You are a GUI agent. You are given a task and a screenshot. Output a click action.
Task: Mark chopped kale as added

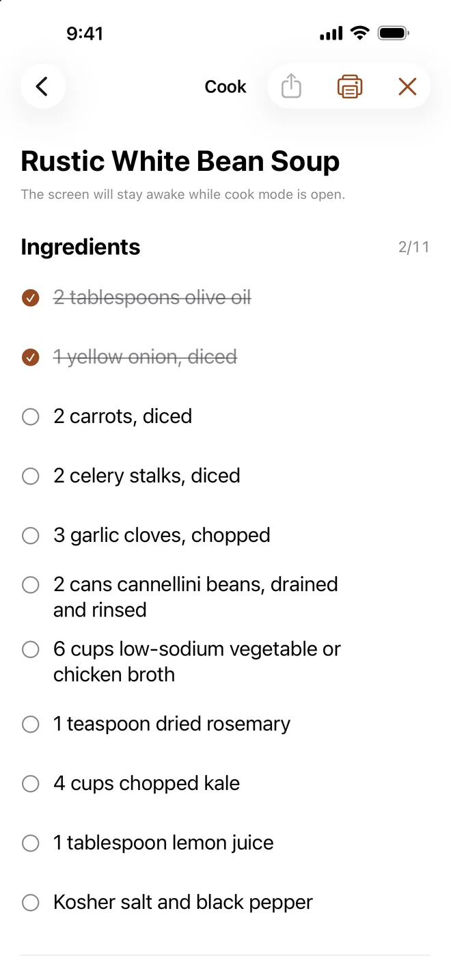click(x=31, y=784)
